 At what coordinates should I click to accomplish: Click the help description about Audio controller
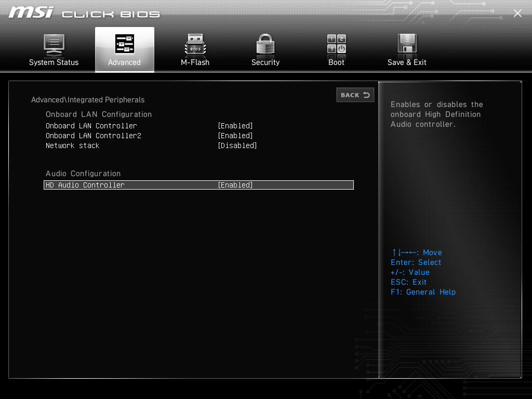(436, 114)
